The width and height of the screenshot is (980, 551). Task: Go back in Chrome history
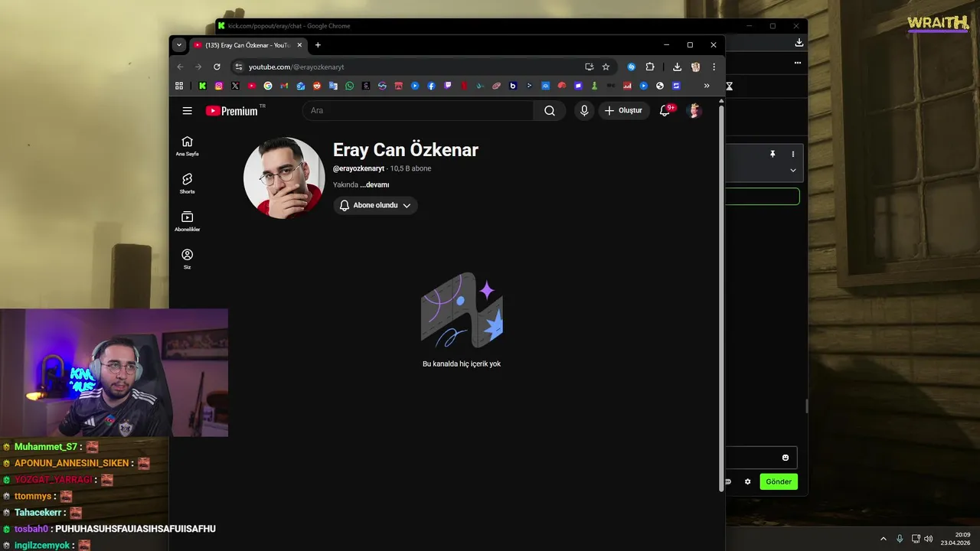click(181, 67)
